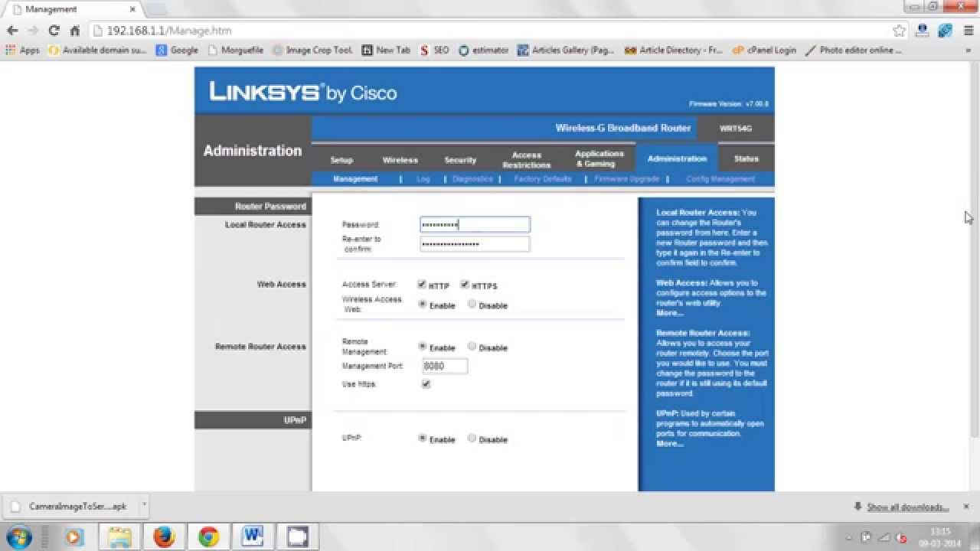Open the SEO bookmark
This screenshot has width=980, height=551.
(x=434, y=51)
